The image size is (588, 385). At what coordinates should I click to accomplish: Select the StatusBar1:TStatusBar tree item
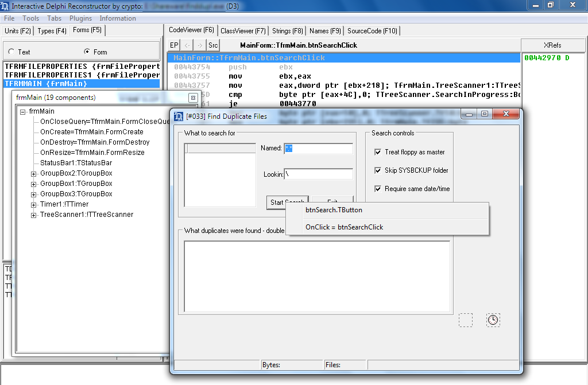[76, 163]
